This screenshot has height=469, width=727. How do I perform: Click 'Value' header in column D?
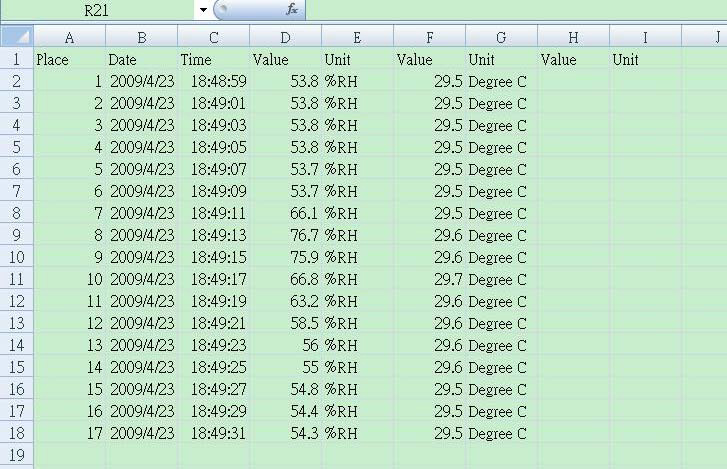(x=286, y=59)
